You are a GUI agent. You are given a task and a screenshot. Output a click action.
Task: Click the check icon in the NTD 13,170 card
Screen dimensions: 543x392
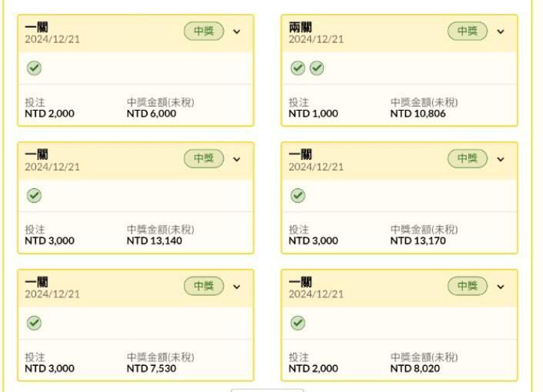[x=298, y=196]
